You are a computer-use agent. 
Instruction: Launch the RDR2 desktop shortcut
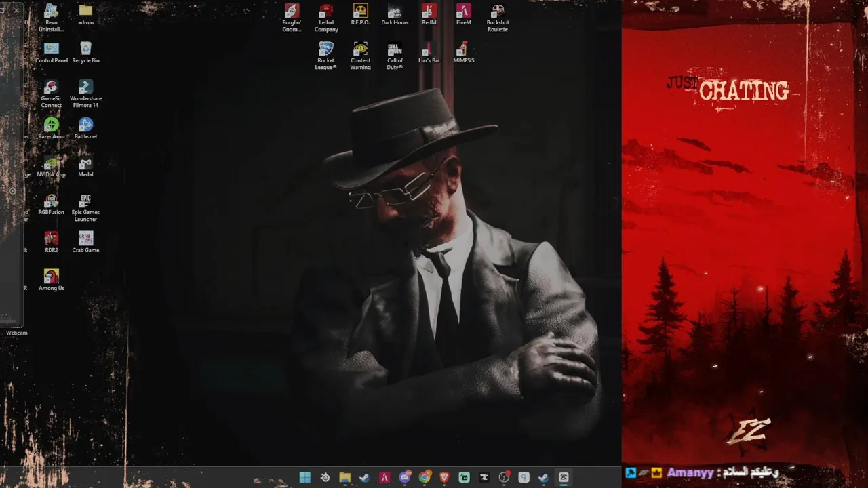pyautogui.click(x=51, y=242)
